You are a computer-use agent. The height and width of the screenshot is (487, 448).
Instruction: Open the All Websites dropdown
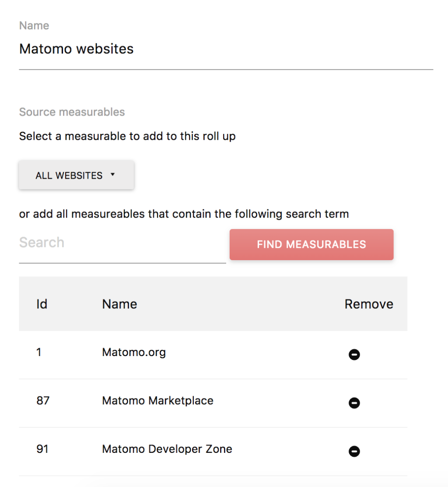tap(76, 176)
